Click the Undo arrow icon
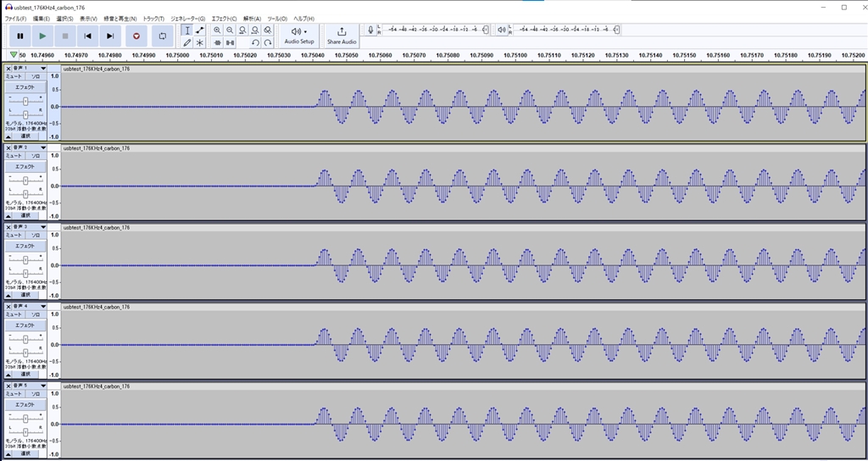The height and width of the screenshot is (461, 868). click(x=255, y=42)
